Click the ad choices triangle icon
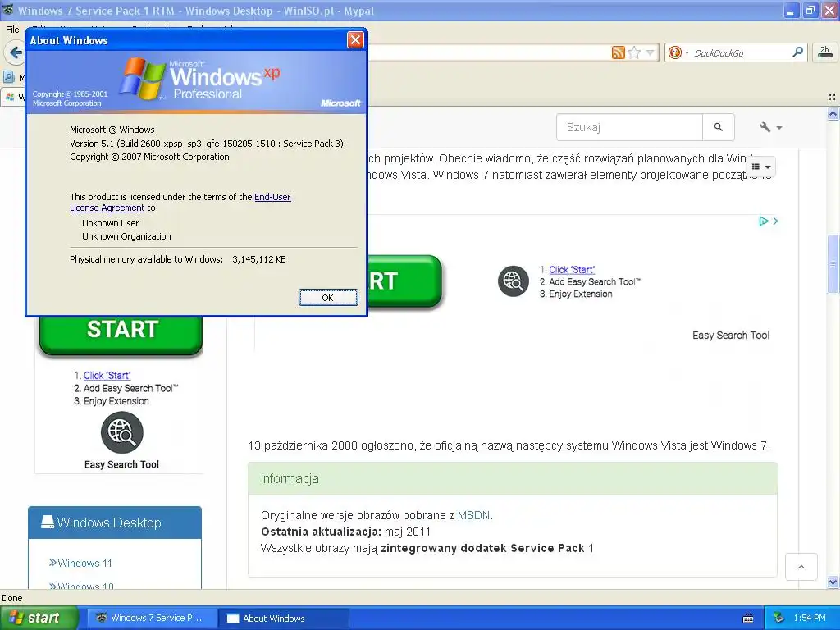Image resolution: width=840 pixels, height=630 pixels. coord(764,221)
